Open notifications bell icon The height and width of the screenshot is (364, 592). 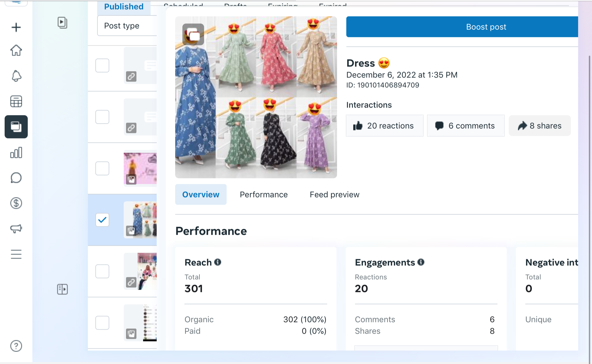click(16, 76)
